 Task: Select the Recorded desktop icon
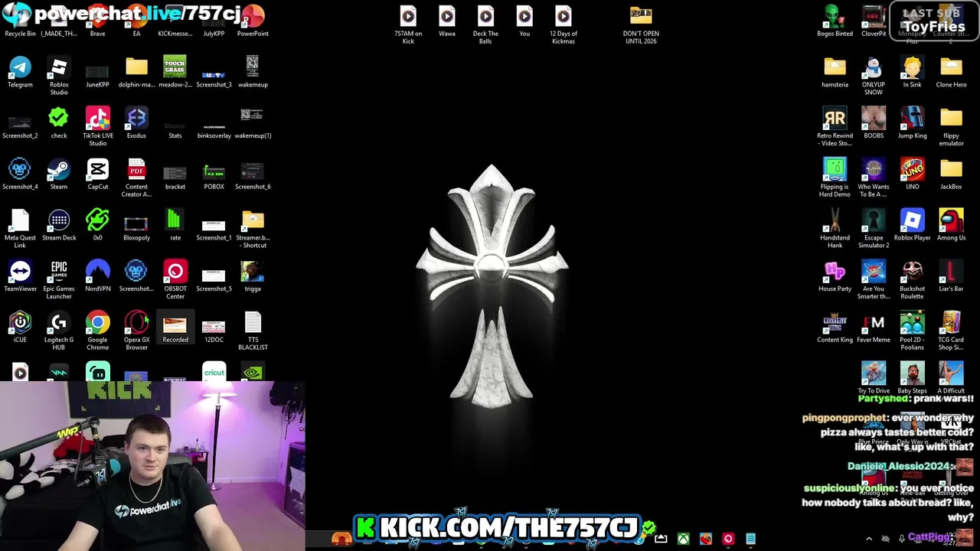pos(175,327)
